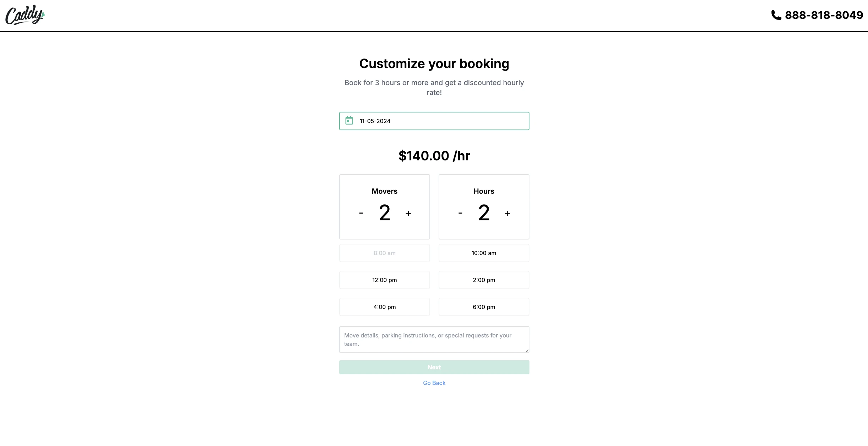The height and width of the screenshot is (446, 868).
Task: Select the 4:00 pm time slot
Action: point(384,307)
